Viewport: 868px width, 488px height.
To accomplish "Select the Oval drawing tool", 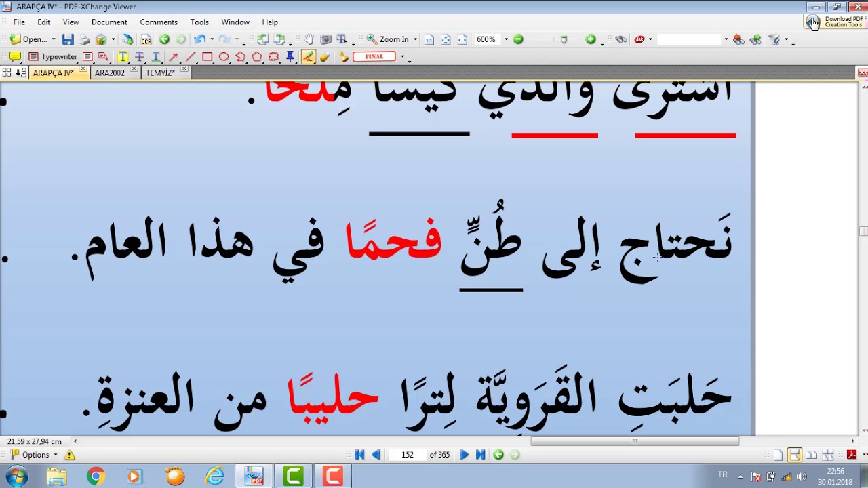I will 224,57.
